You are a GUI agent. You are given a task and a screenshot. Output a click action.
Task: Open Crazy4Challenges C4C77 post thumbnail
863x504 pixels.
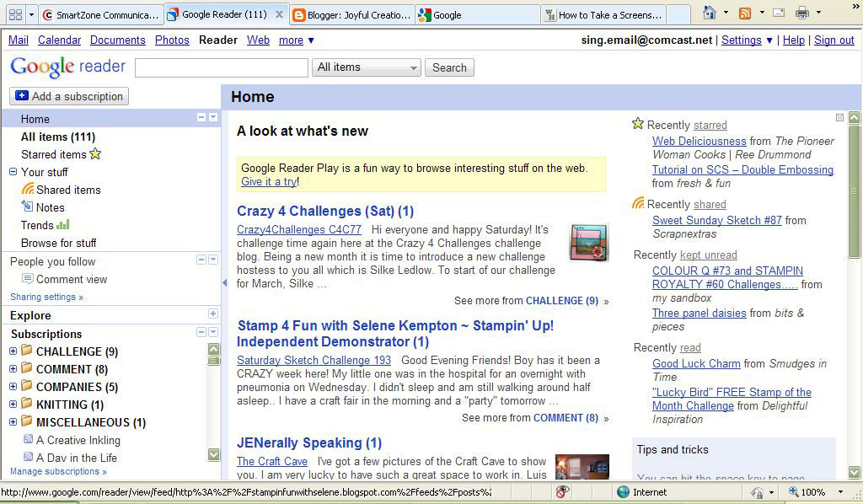pyautogui.click(x=589, y=242)
